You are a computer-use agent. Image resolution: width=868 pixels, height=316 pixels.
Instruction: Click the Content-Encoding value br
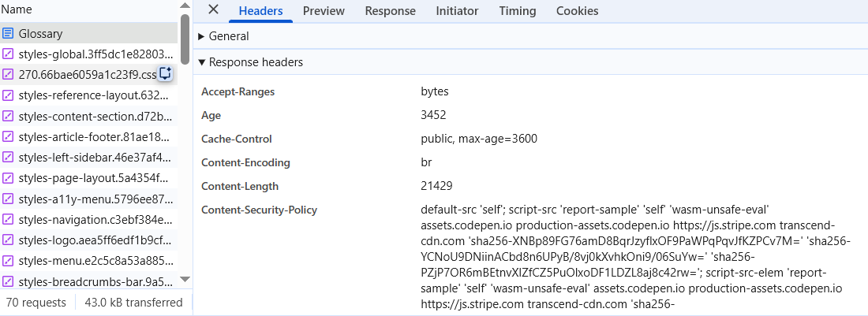(426, 163)
